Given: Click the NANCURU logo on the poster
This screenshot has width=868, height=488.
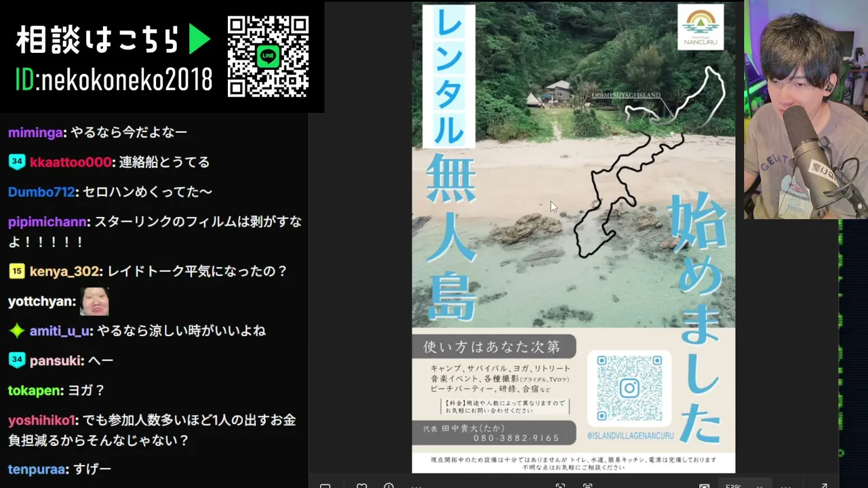Looking at the screenshot, I should [x=701, y=27].
